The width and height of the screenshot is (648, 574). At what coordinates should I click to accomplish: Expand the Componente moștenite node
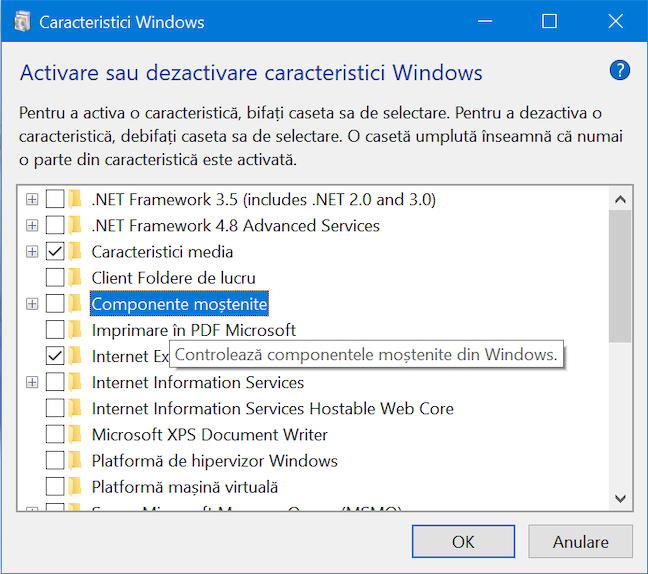pyautogui.click(x=32, y=304)
